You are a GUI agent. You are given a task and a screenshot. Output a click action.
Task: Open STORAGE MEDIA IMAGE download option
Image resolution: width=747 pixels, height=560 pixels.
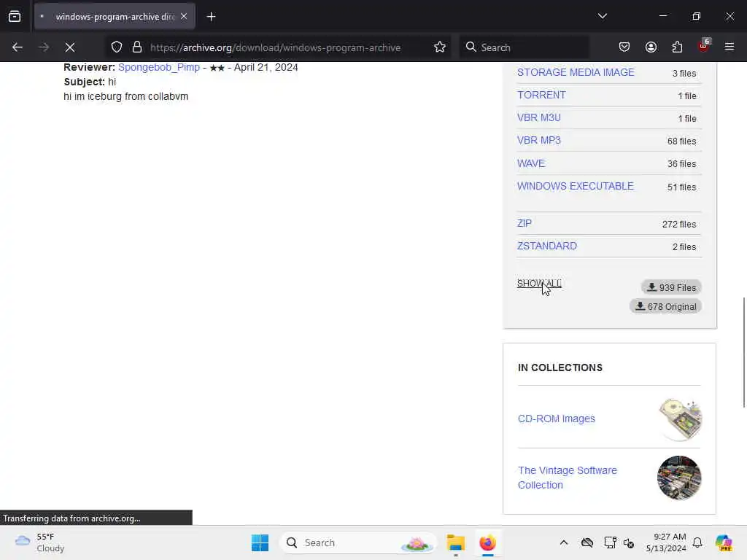(576, 72)
